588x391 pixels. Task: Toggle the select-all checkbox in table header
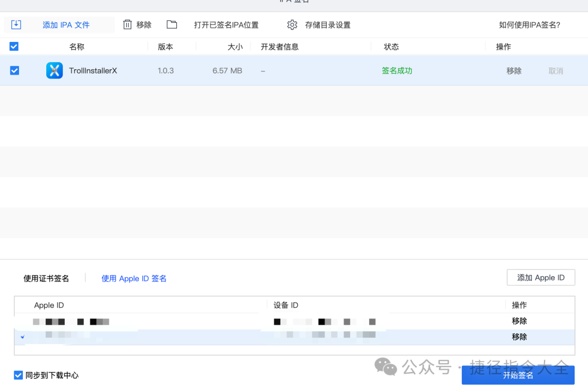[14, 47]
